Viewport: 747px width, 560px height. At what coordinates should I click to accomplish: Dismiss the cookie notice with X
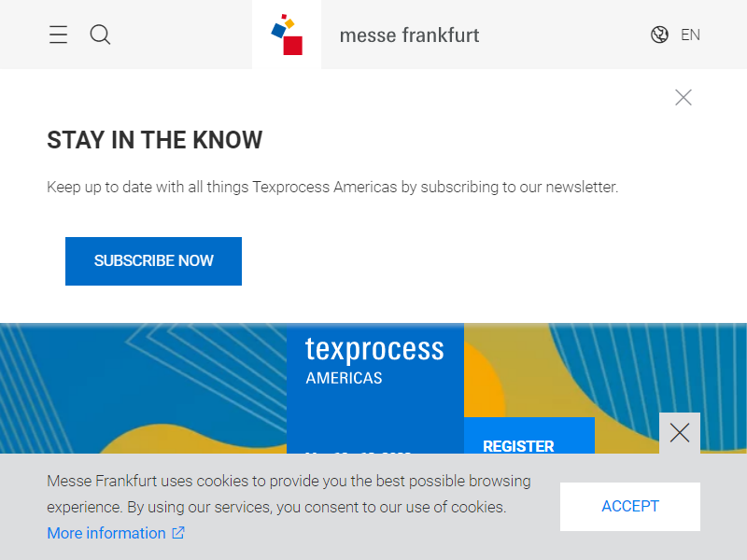tap(680, 433)
